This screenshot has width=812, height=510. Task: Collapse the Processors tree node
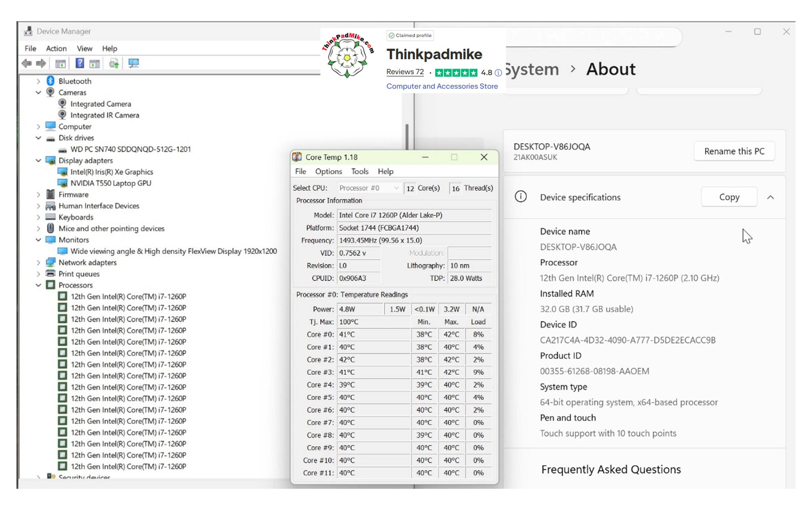[x=38, y=285]
